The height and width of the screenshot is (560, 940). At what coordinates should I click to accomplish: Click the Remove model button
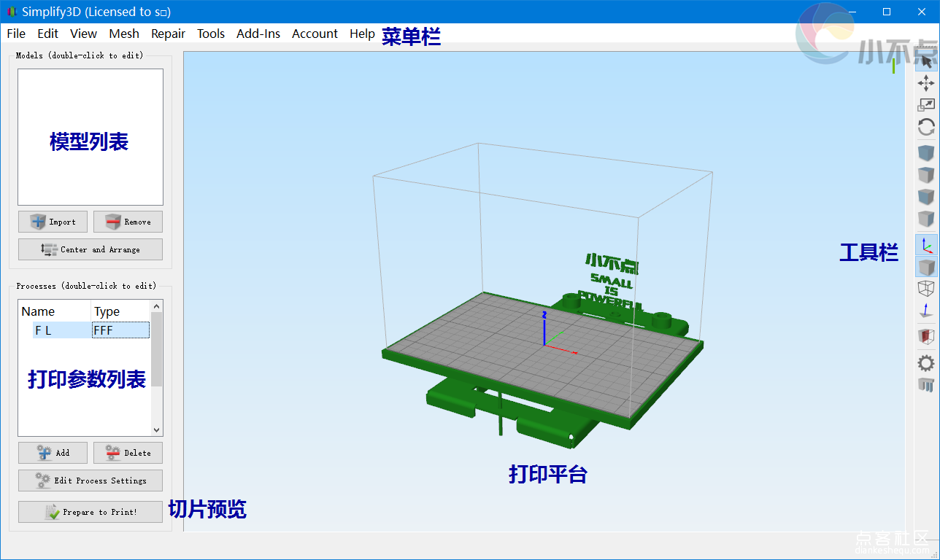(128, 222)
